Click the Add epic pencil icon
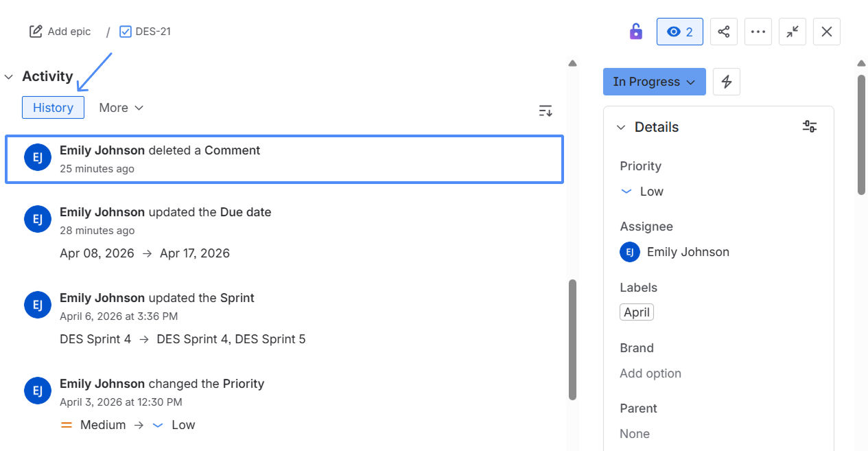This screenshot has width=868, height=451. tap(36, 32)
